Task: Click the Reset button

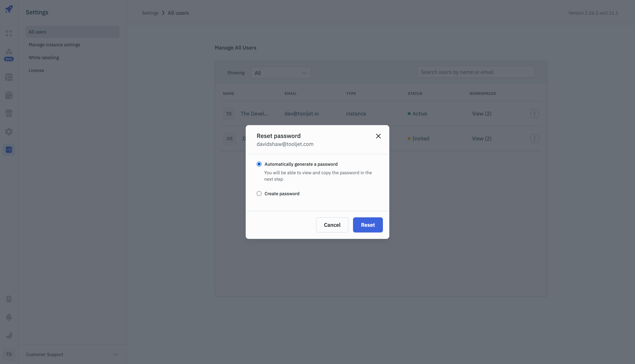Action: pos(368,225)
